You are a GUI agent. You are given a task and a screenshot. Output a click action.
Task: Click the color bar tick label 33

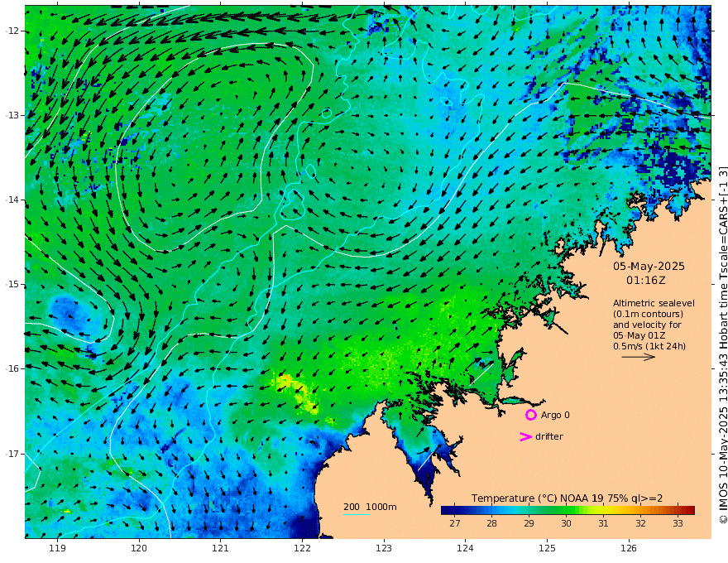coord(678,523)
